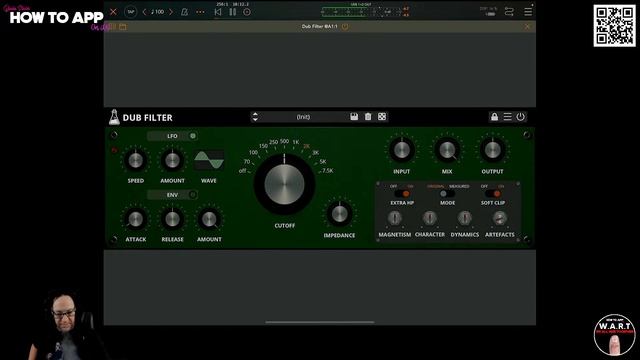Click the Input gain knob

tap(402, 150)
